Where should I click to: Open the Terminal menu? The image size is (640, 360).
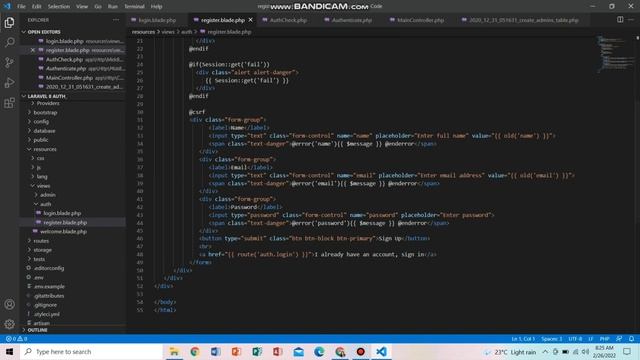(134, 7)
